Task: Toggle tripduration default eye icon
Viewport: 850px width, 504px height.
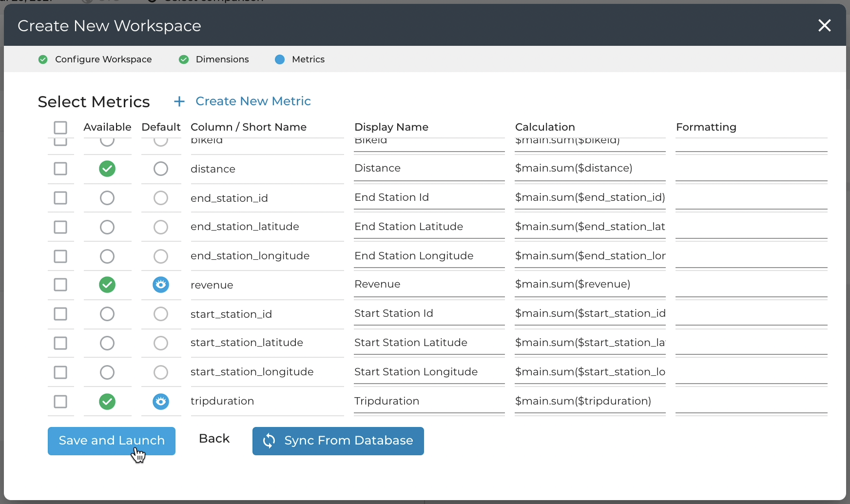Action: click(x=161, y=402)
